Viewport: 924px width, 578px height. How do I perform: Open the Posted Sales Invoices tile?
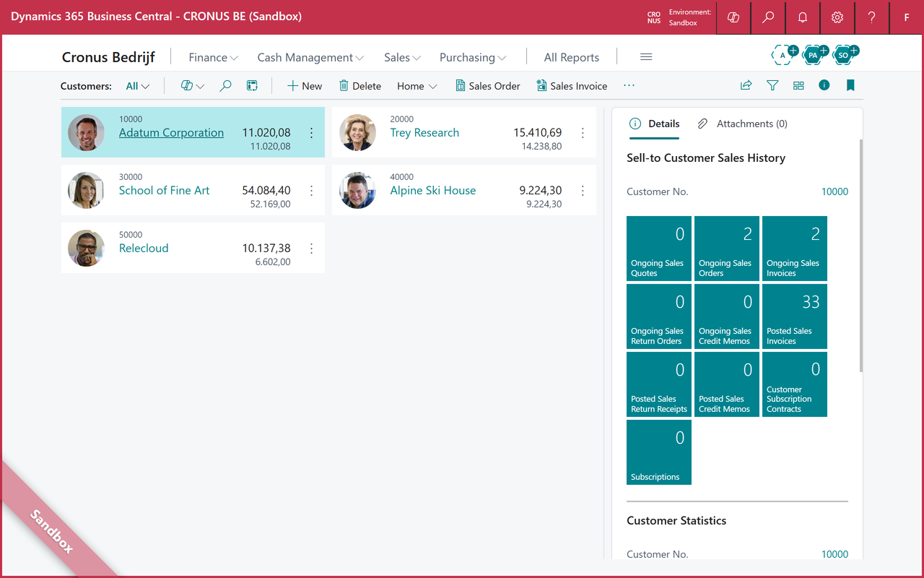pos(795,316)
